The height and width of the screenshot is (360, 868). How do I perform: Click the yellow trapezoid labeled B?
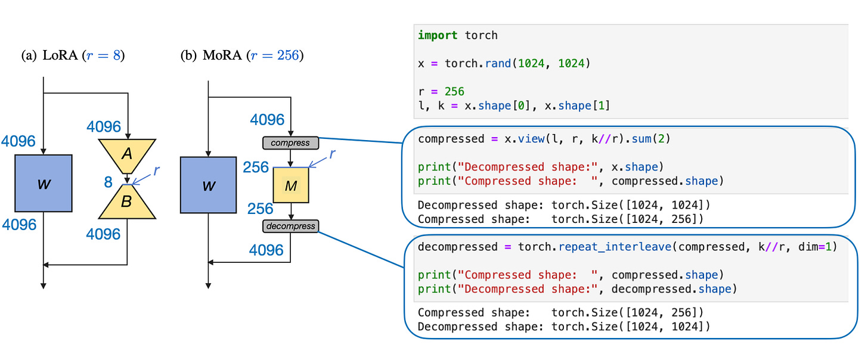[x=128, y=201]
